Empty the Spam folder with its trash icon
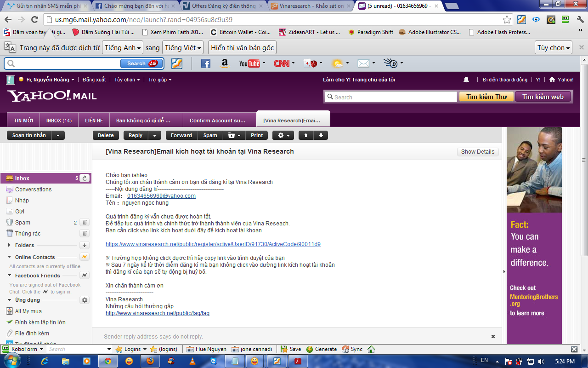This screenshot has height=368, width=588. click(x=85, y=222)
